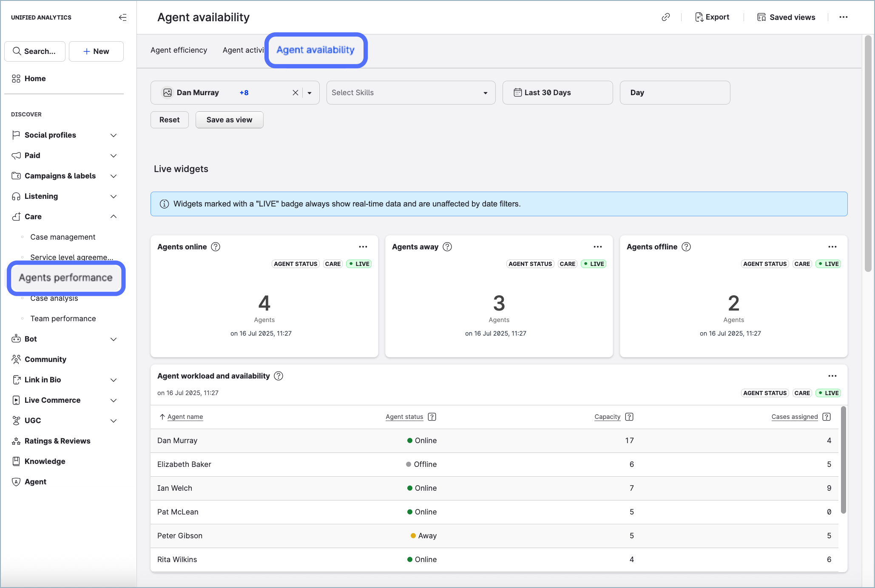Click Agent workload and availability help icon
The width and height of the screenshot is (875, 588).
[x=278, y=376]
